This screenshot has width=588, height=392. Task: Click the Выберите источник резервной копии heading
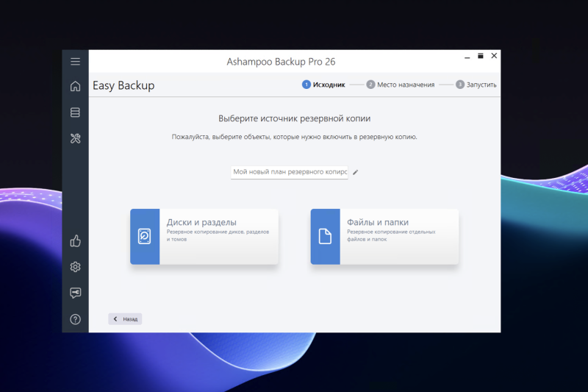295,118
